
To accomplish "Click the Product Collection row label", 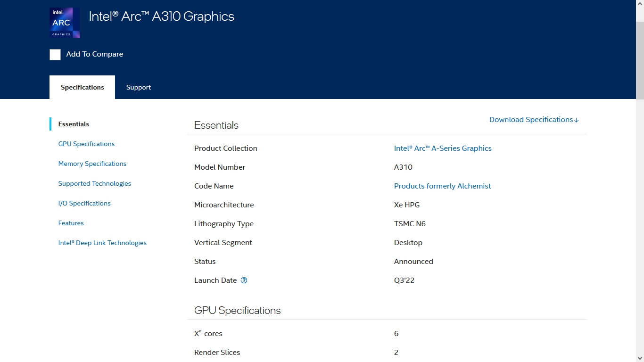I will click(x=226, y=148).
